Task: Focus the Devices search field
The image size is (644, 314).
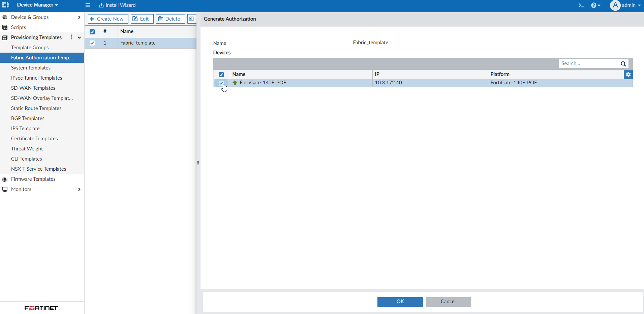Action: point(589,63)
